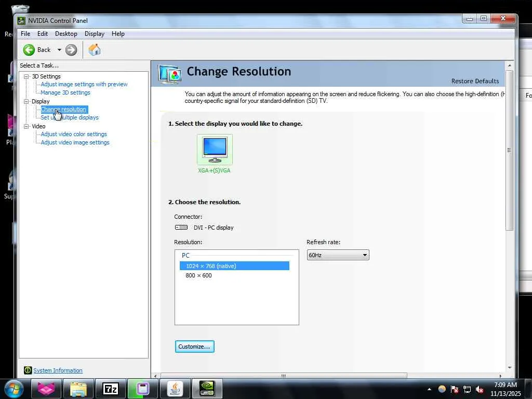Image resolution: width=532 pixels, height=399 pixels.
Task: Click the Display tree label
Action: 41,101
